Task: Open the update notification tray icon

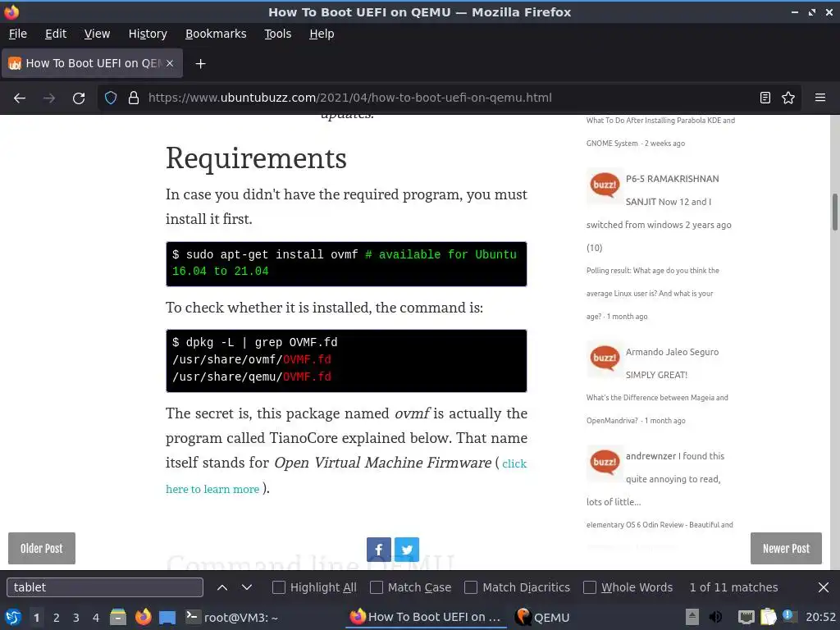Action: point(790,616)
